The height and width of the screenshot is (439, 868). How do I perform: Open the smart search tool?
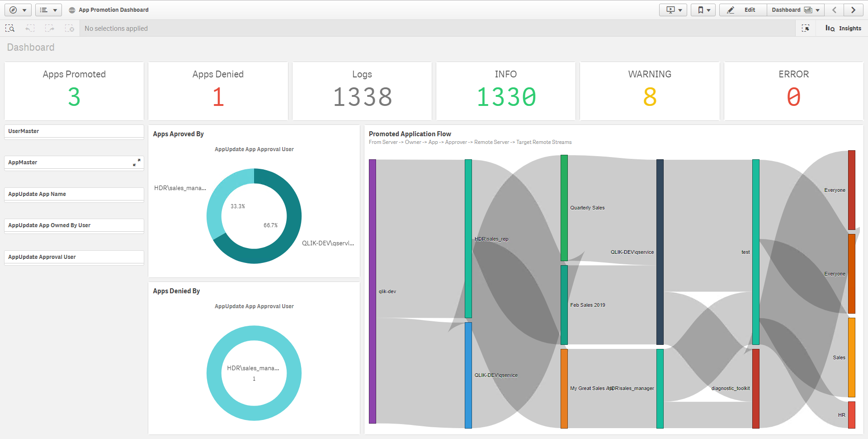10,28
